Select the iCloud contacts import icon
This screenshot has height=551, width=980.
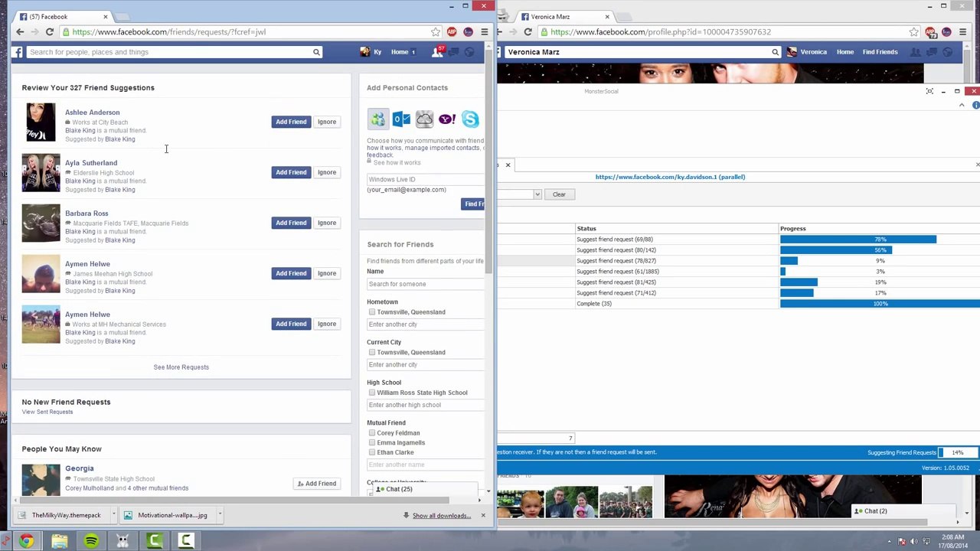(424, 119)
